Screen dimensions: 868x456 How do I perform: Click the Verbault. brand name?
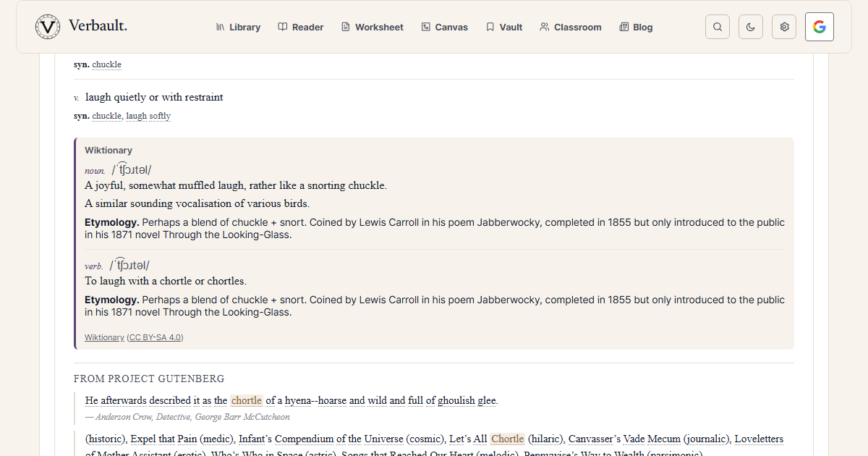98,26
